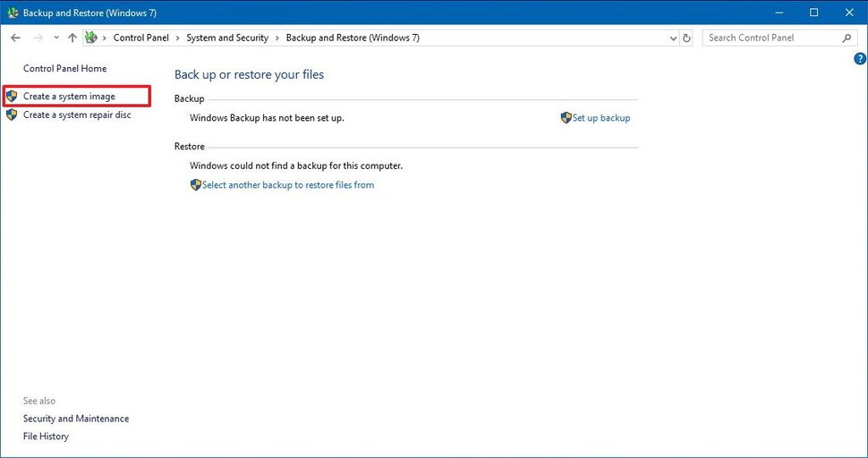
Task: Expand chevron after System and Security
Action: click(277, 38)
